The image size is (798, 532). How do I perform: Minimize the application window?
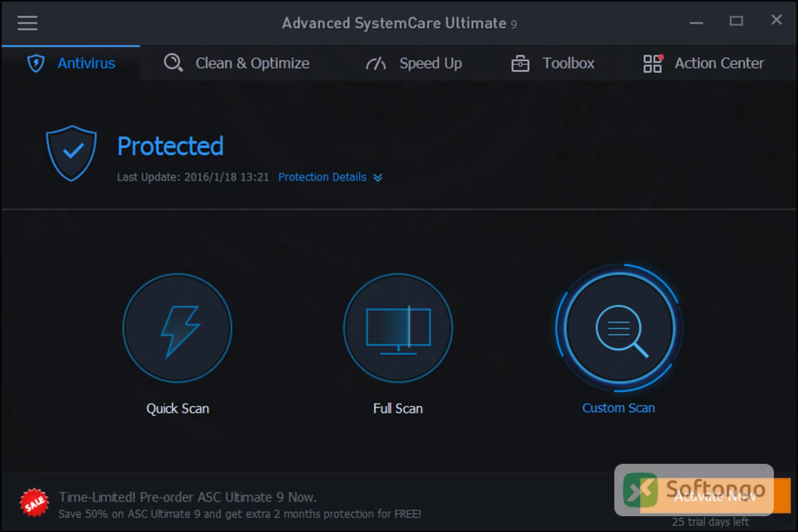coord(696,22)
